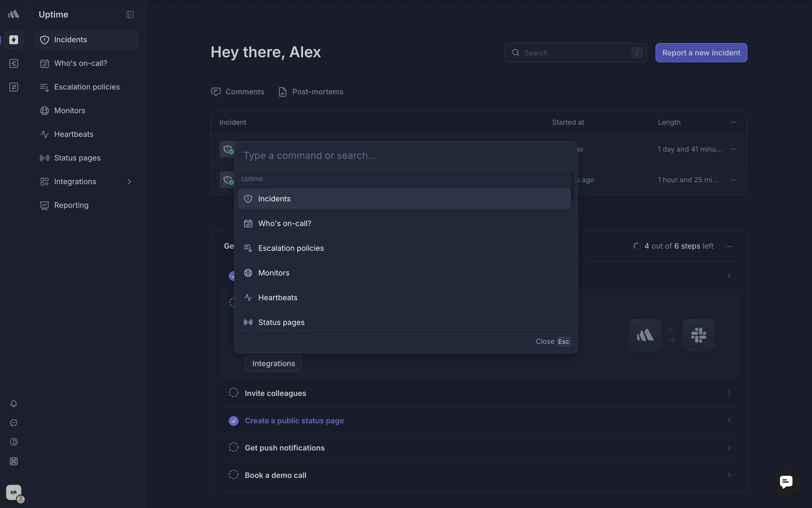
Task: Click the lightning bolt Uptime icon
Action: [x=14, y=39]
